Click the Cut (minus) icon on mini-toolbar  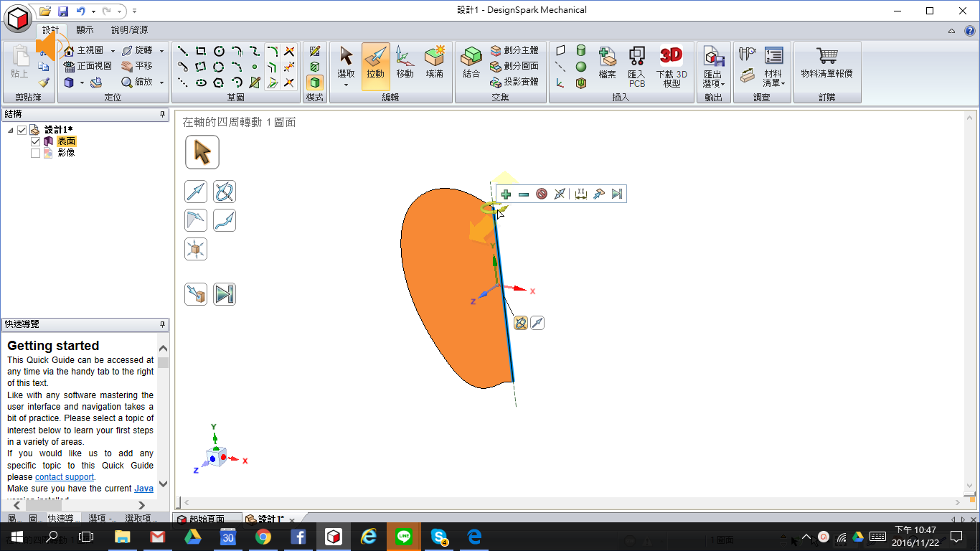coord(524,194)
